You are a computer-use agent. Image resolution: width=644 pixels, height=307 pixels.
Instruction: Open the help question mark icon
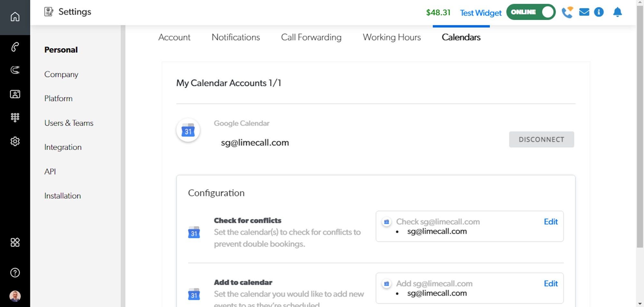pos(15,273)
